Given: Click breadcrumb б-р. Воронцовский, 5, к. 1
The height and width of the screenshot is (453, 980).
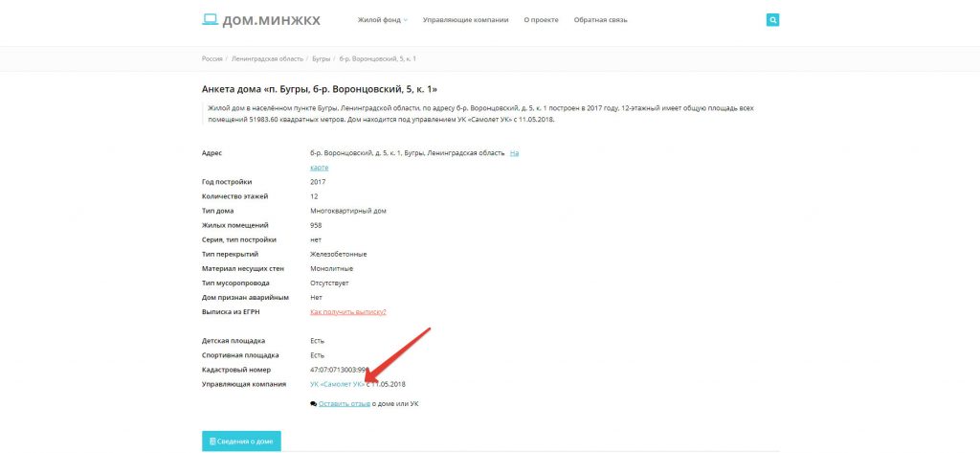Looking at the screenshot, I should pyautogui.click(x=378, y=58).
